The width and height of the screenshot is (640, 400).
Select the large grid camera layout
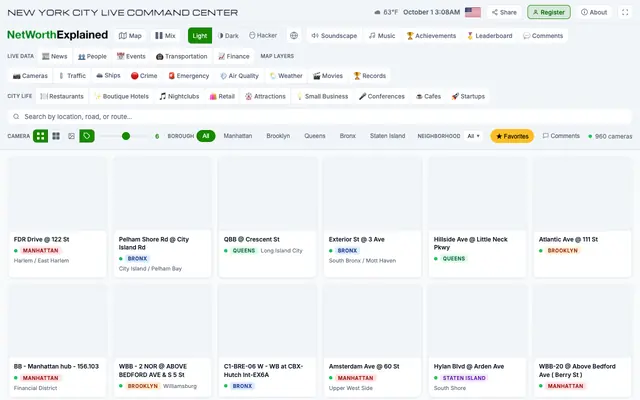coord(40,136)
